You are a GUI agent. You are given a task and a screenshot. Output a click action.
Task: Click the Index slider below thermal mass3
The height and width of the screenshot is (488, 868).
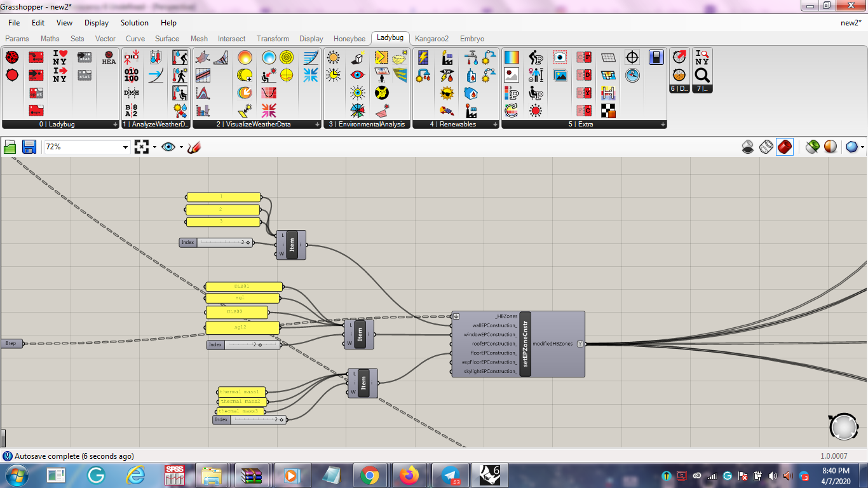point(249,419)
